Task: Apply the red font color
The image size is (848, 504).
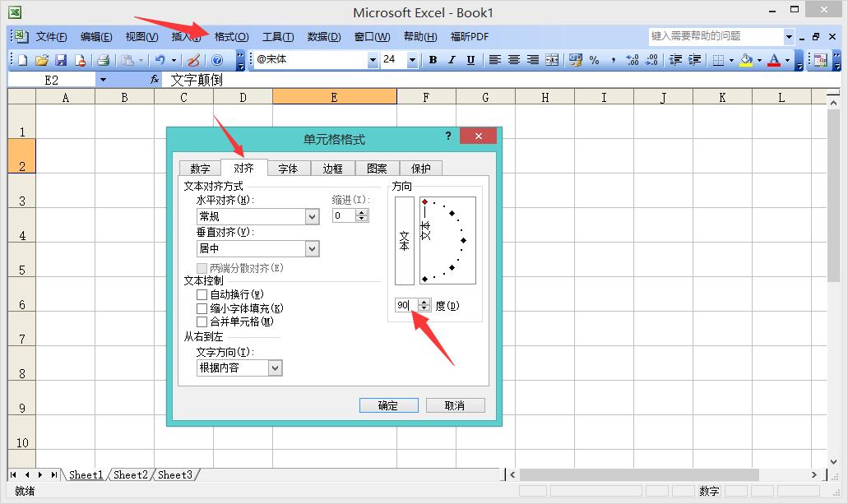Action: [x=774, y=60]
